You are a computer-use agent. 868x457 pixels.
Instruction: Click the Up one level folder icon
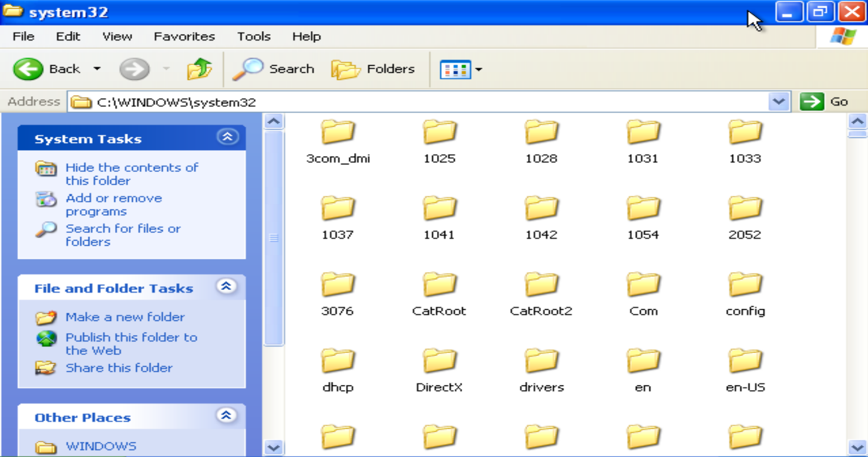click(x=200, y=69)
